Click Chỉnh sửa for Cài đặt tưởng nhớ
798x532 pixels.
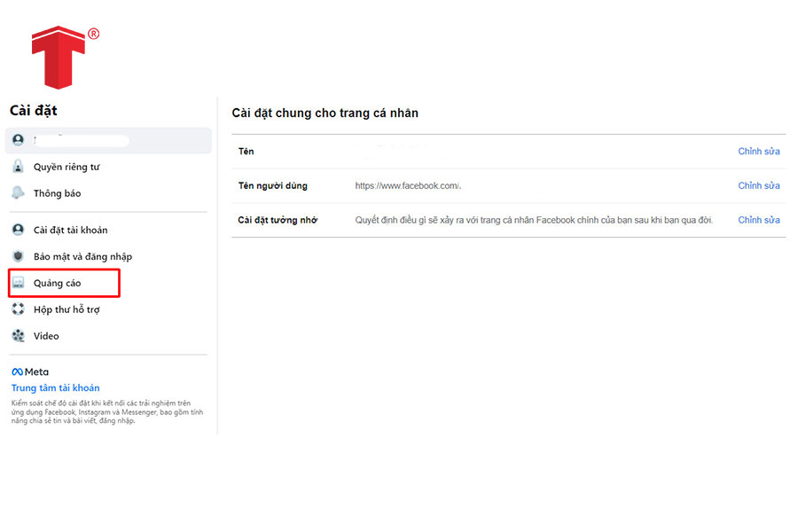(x=759, y=220)
